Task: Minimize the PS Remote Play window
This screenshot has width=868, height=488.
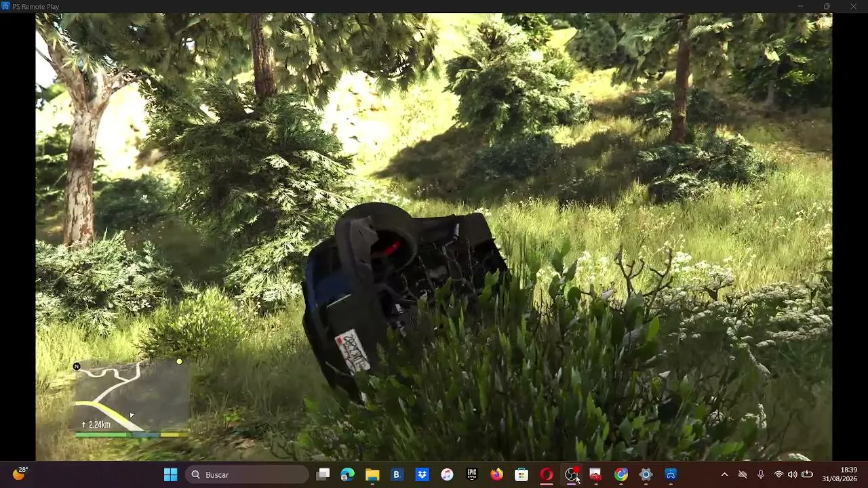Action: point(800,6)
